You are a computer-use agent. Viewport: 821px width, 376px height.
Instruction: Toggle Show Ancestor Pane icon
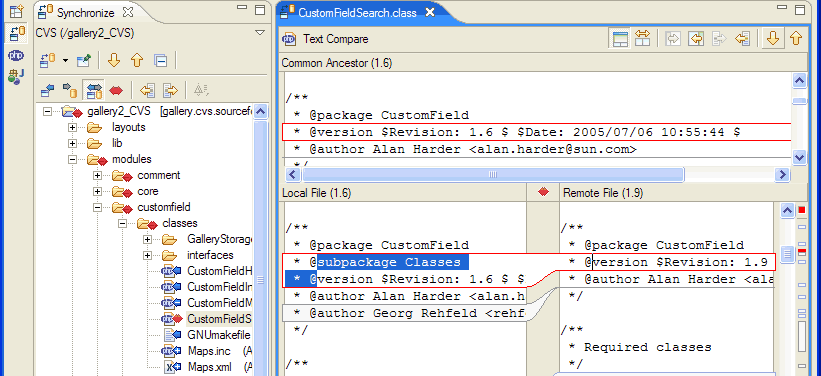pyautogui.click(x=620, y=39)
